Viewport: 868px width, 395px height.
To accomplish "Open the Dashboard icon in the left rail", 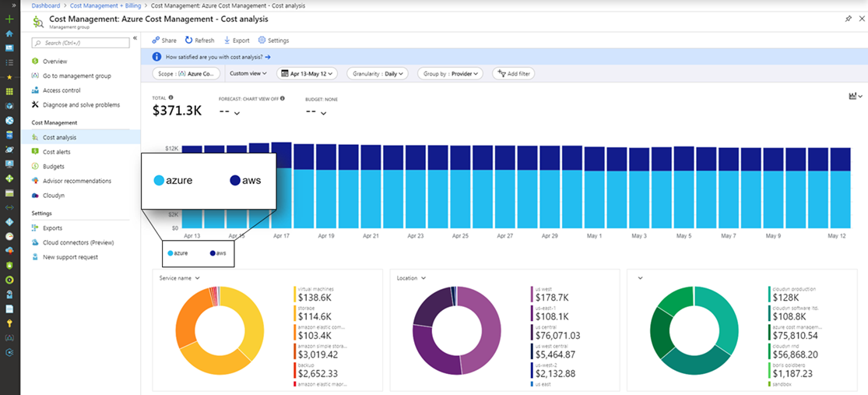I will (x=9, y=48).
